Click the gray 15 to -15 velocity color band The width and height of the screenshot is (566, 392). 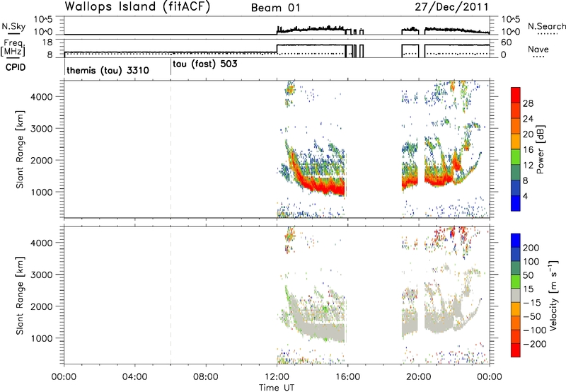click(516, 295)
